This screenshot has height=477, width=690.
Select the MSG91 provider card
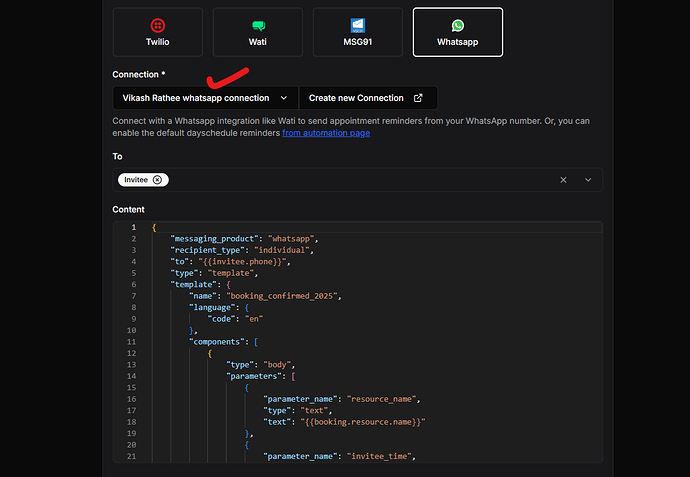(x=357, y=32)
